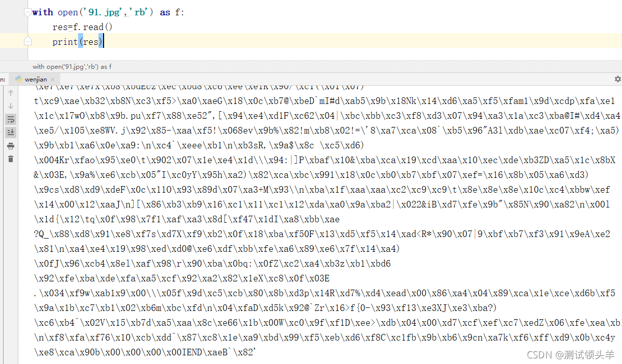
Task: Collapse fold marker beside print(res)
Action: coord(28,42)
